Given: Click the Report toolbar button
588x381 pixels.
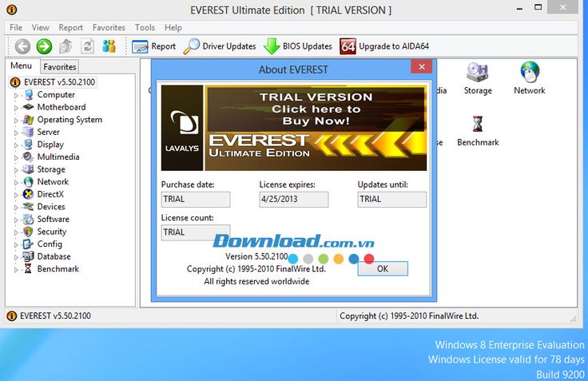Looking at the screenshot, I should (x=153, y=46).
